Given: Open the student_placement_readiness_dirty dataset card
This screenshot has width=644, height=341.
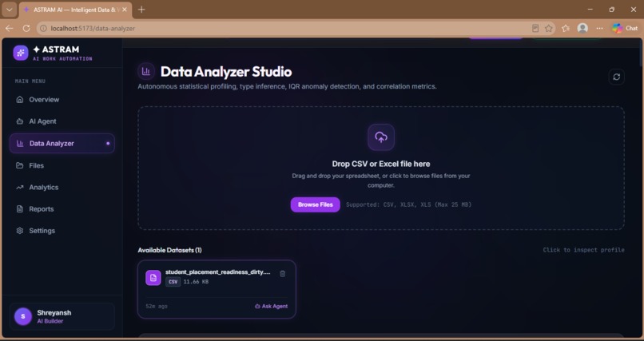Looking at the screenshot, I should coord(217,289).
